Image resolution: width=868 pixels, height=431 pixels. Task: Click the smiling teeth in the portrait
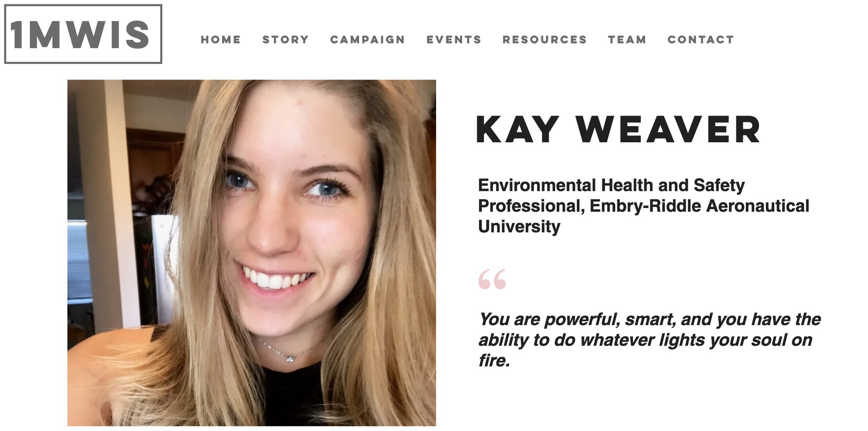click(x=275, y=280)
